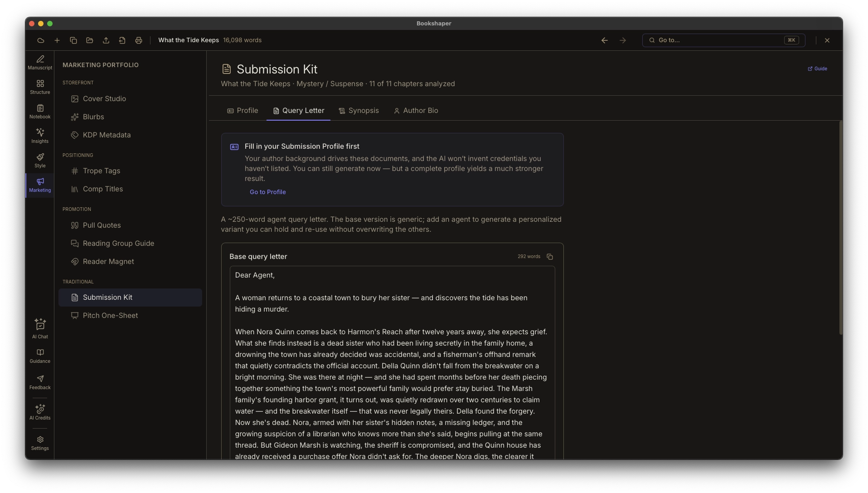Click the upload/export arrow toolbar icon
Screen dimensions: 868x493
pyautogui.click(x=106, y=40)
